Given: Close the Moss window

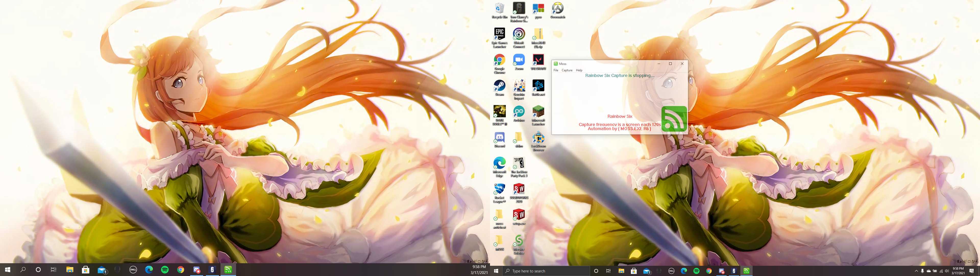Looking at the screenshot, I should point(682,64).
